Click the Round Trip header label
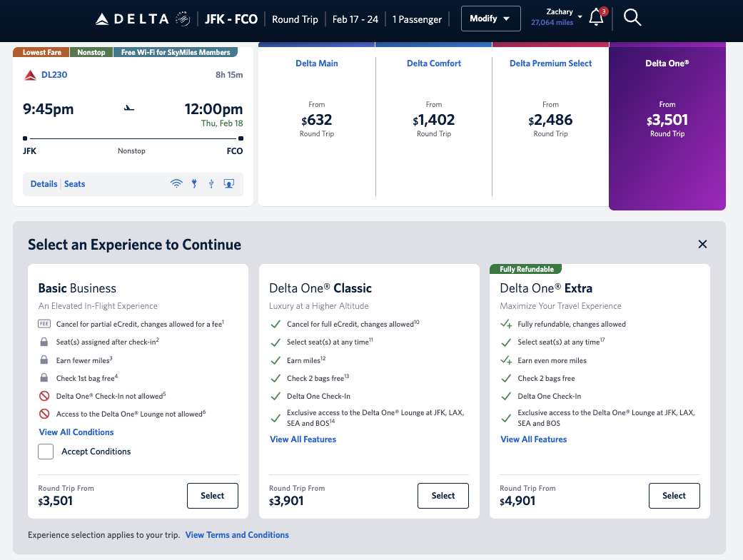This screenshot has width=743, height=560. 295,19
